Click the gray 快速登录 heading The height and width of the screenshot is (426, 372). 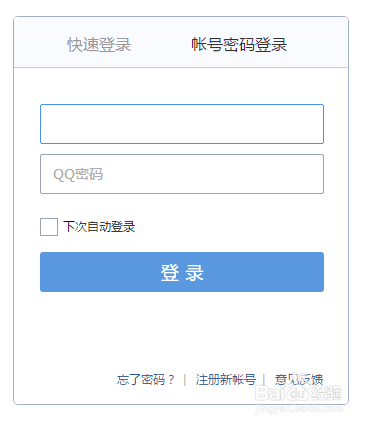99,45
